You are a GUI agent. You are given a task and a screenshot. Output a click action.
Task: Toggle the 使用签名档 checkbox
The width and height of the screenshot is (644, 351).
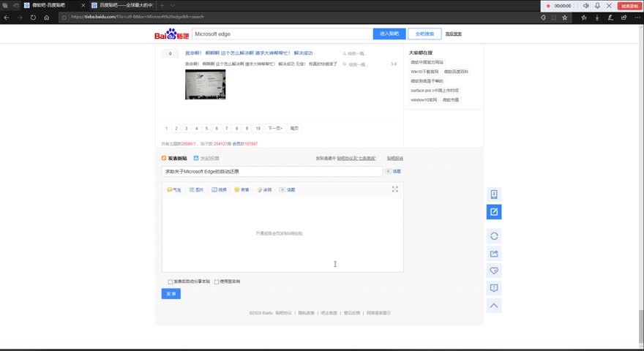[217, 282]
